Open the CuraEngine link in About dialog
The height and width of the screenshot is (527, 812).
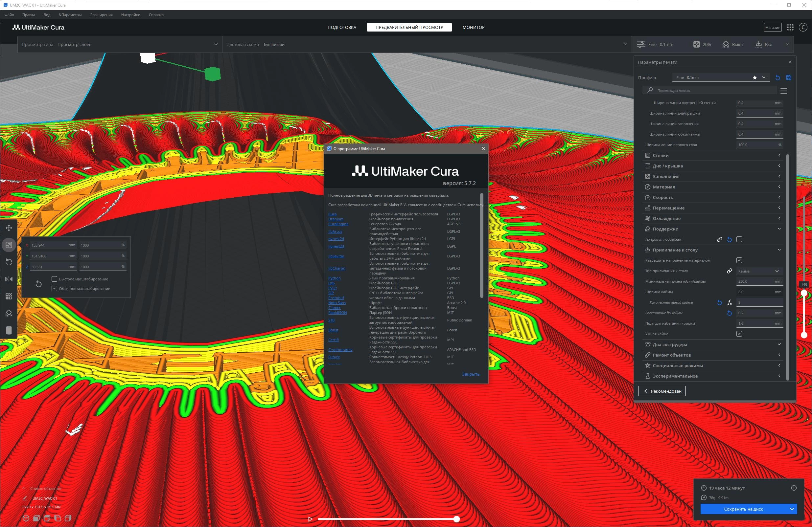[338, 224]
